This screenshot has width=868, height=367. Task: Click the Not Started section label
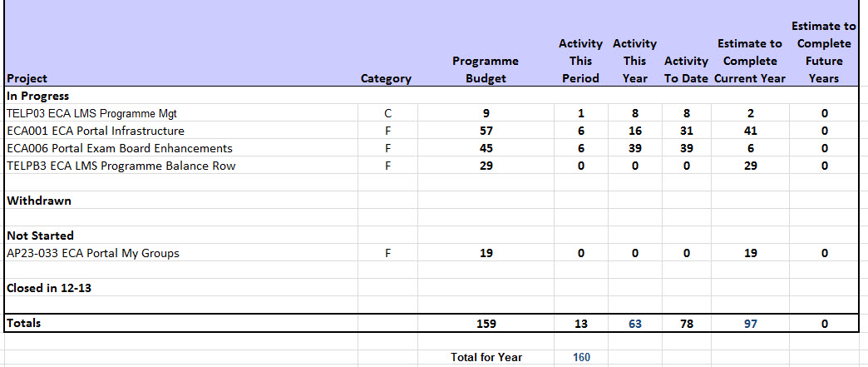(40, 236)
